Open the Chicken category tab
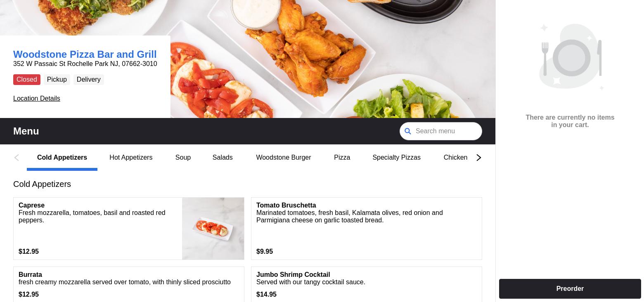The height and width of the screenshot is (302, 644). click(455, 158)
